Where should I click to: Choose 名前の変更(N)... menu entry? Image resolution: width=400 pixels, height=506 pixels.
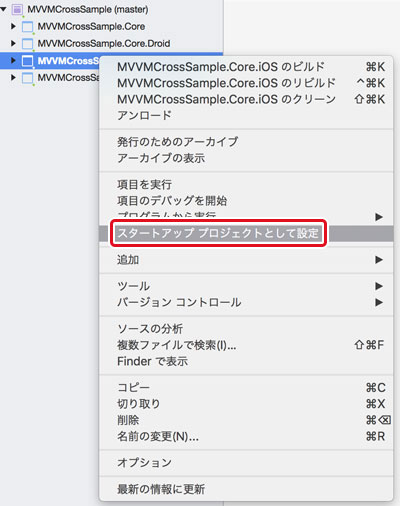pyautogui.click(x=246, y=436)
